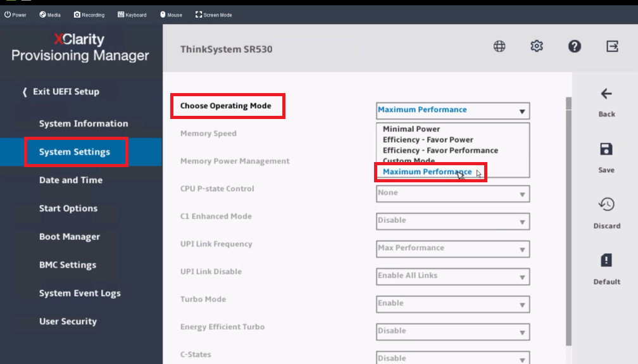Open Date and Time in the sidebar

[71, 180]
